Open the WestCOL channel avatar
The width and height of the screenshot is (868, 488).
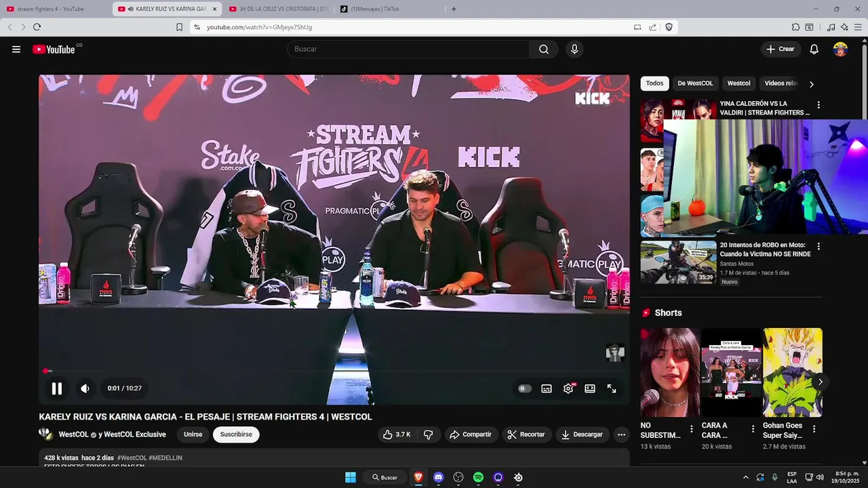click(45, 434)
